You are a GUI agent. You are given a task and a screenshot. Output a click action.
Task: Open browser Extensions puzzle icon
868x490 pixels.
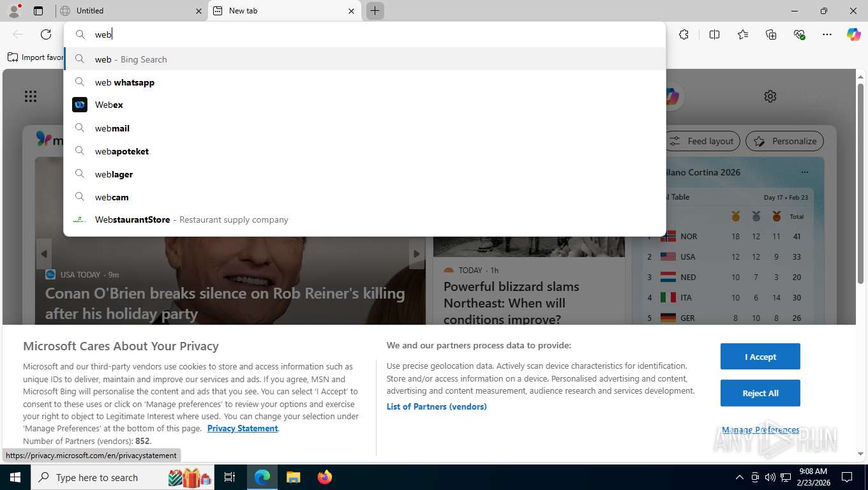point(684,34)
